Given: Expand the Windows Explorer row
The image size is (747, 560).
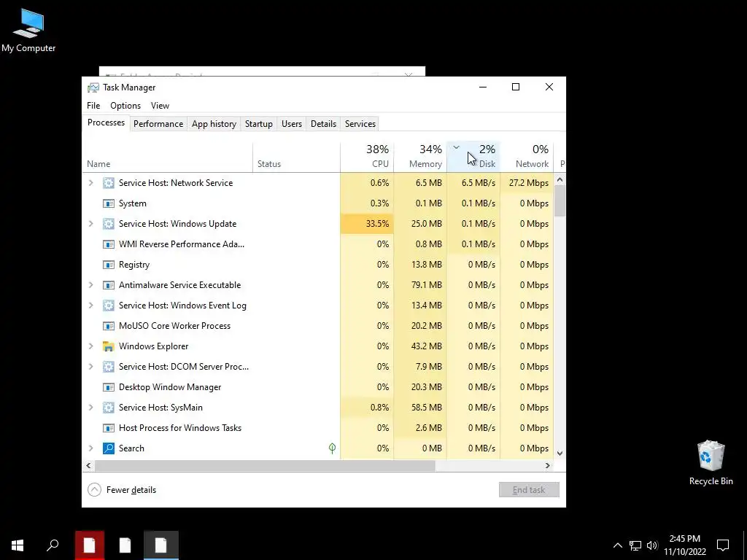Looking at the screenshot, I should click(x=91, y=346).
